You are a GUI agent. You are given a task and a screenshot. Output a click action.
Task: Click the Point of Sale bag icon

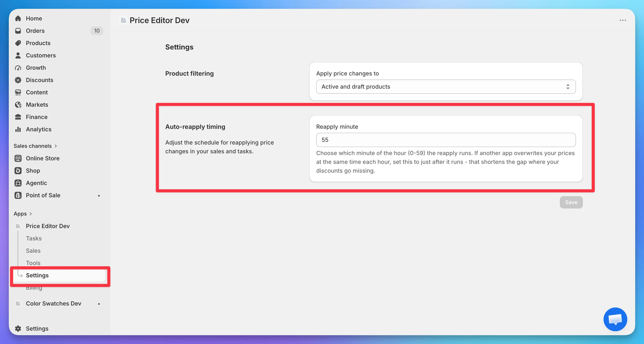coord(18,195)
